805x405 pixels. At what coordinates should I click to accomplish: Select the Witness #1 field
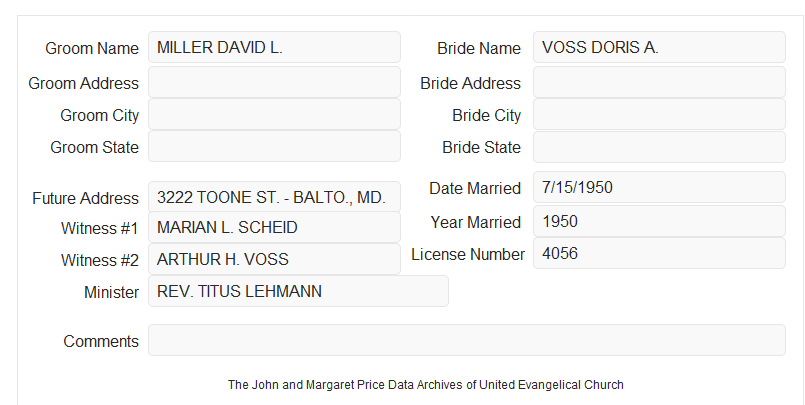pyautogui.click(x=274, y=227)
